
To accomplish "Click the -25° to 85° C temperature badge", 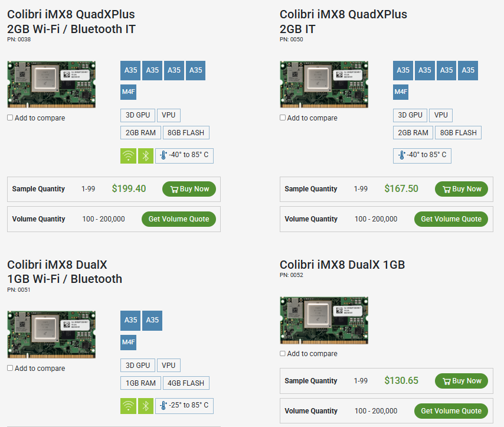I will pos(184,406).
